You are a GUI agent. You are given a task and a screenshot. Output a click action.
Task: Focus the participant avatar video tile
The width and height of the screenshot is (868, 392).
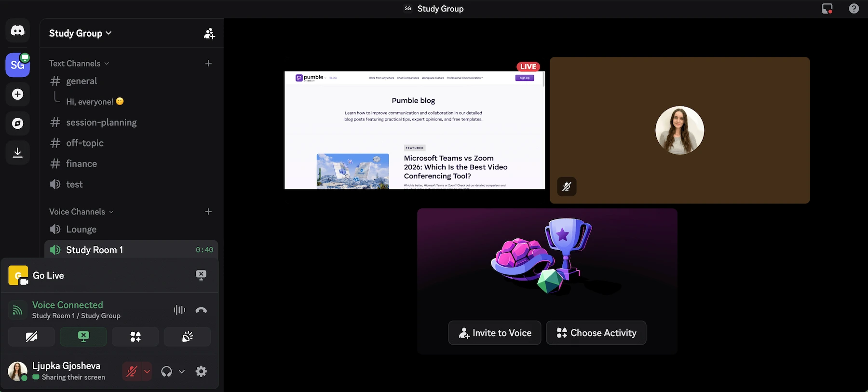coord(680,130)
